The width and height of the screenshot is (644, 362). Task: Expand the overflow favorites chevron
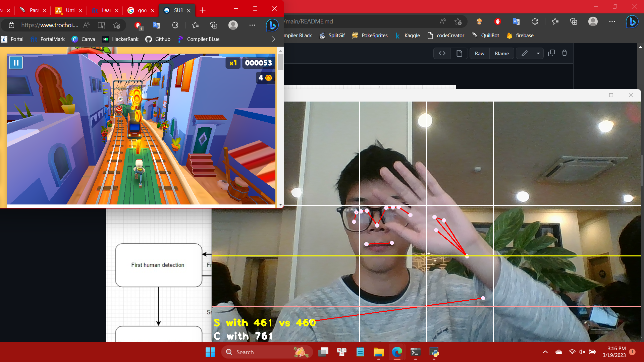(273, 39)
